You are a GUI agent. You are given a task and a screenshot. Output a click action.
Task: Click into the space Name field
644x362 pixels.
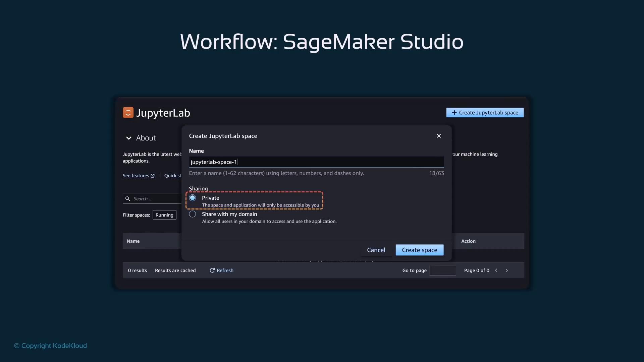tap(316, 162)
